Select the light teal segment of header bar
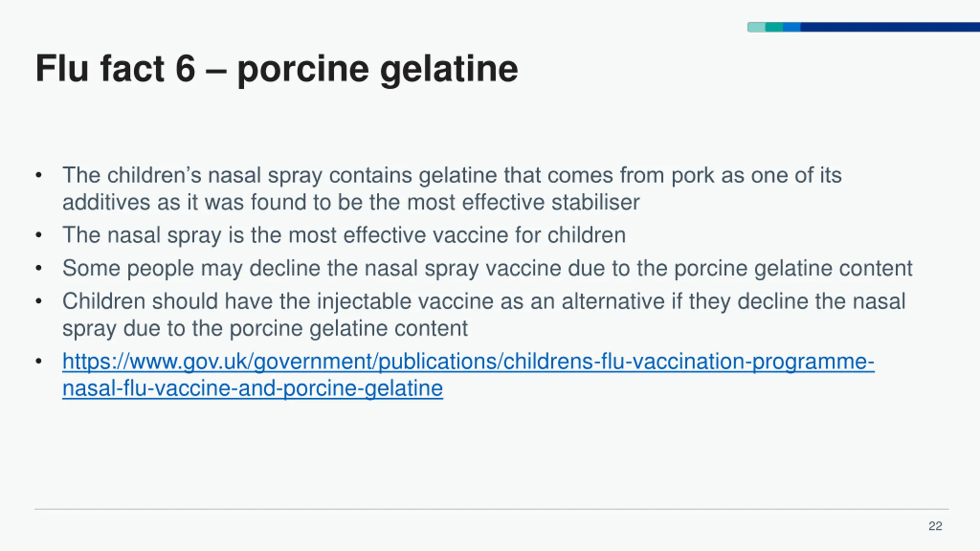 (x=756, y=27)
